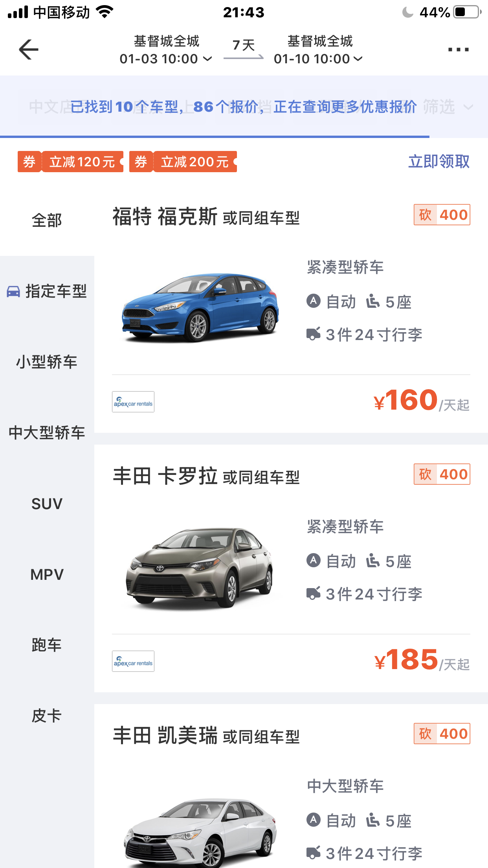
Task: Tap the 砍 400 badge on Ford Focus
Action: pos(442,215)
